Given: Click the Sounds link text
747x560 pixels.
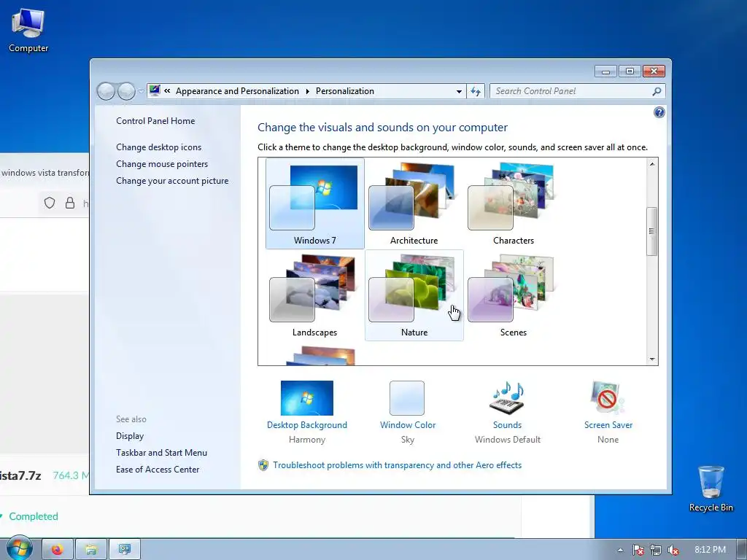Looking at the screenshot, I should 508,425.
